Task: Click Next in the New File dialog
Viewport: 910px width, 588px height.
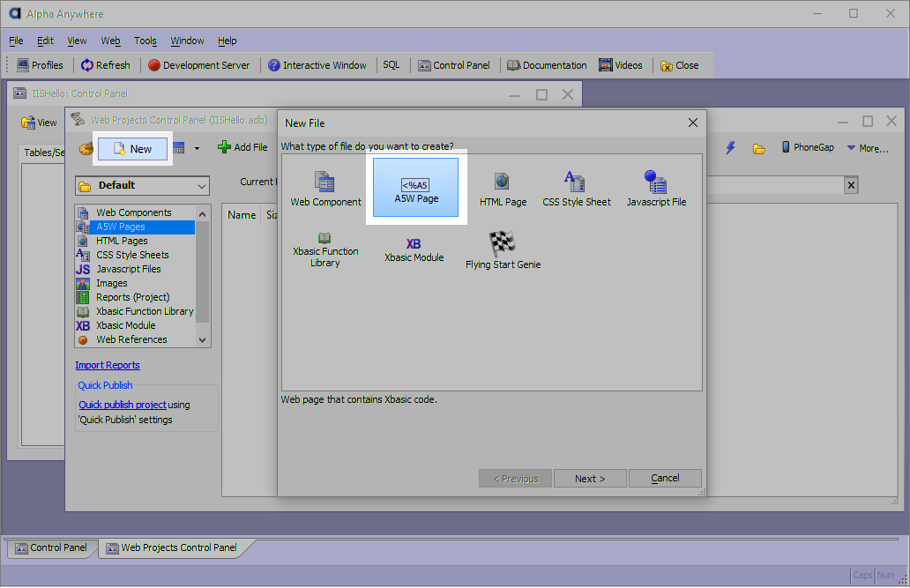Action: [590, 479]
